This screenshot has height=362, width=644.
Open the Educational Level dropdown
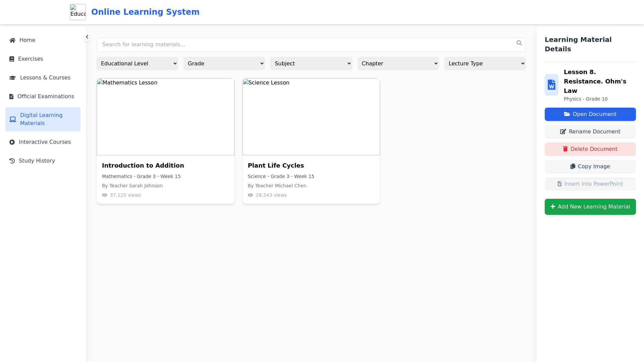(x=137, y=63)
